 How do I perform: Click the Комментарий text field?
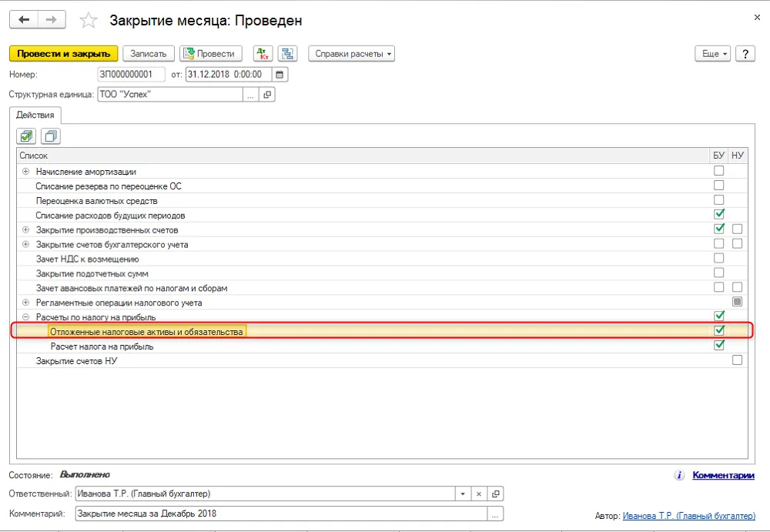point(281,514)
